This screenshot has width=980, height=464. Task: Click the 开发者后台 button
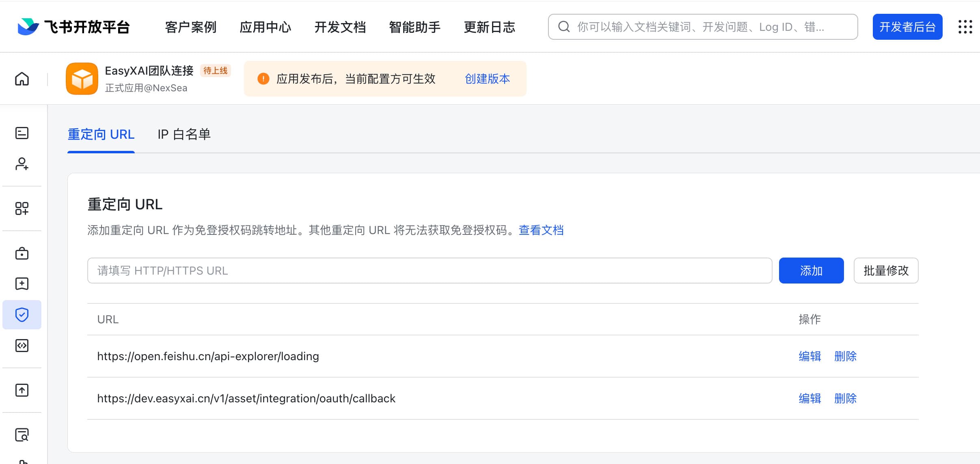tap(907, 27)
